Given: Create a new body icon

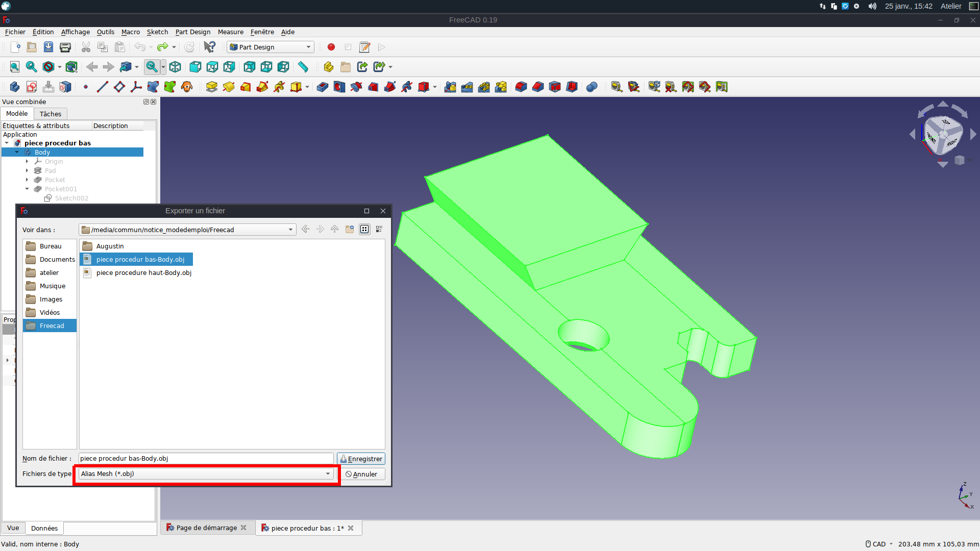Looking at the screenshot, I should click(15, 87).
